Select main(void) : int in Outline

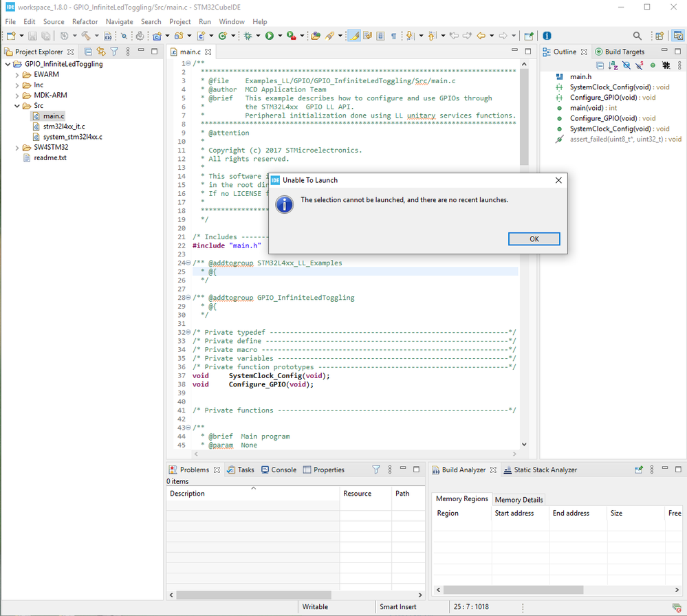click(x=593, y=108)
